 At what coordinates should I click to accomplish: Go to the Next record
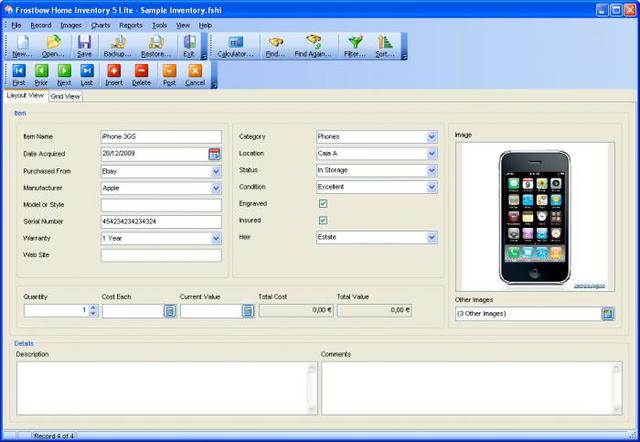click(64, 75)
